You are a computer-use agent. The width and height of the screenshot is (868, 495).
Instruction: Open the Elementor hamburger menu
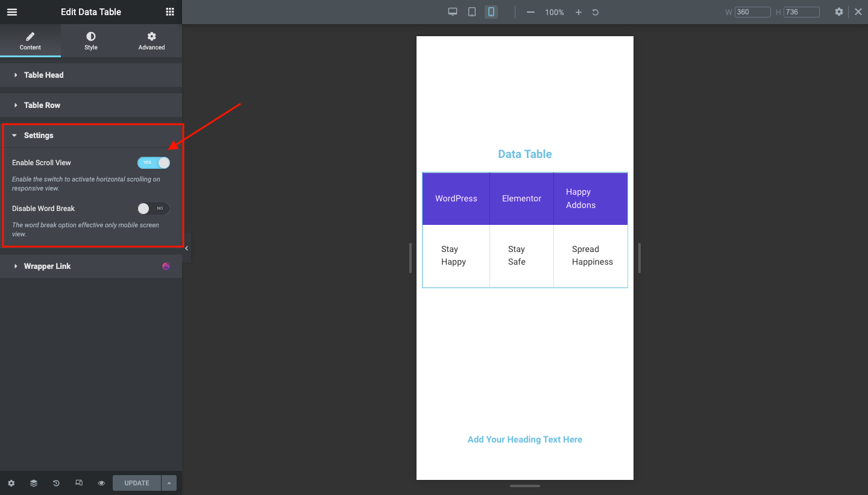point(12,12)
